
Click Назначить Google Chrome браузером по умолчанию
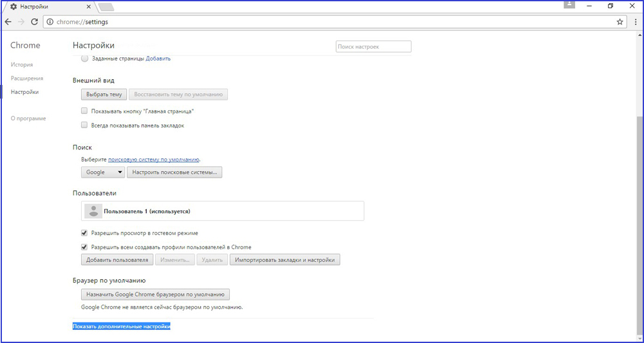[x=155, y=295]
